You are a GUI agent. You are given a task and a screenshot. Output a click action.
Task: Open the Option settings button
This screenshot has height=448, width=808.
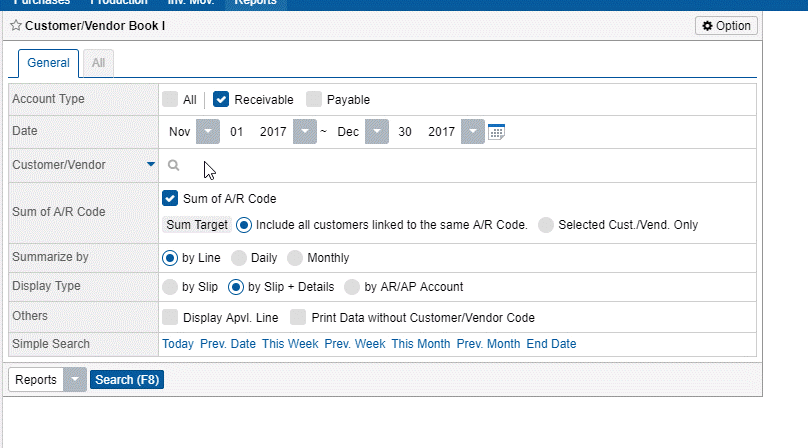[727, 26]
